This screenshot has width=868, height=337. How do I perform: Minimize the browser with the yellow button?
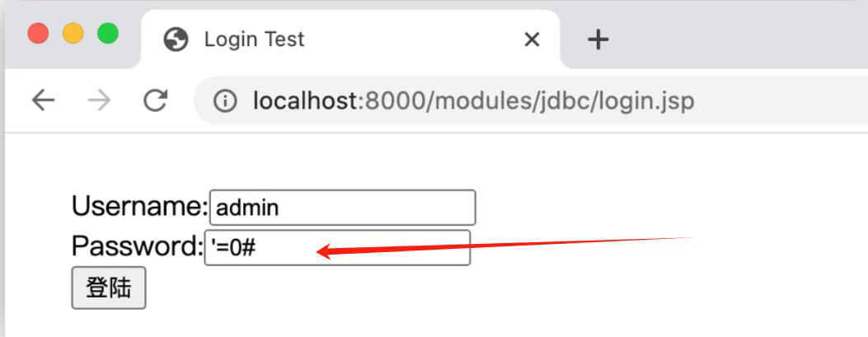coord(73,33)
